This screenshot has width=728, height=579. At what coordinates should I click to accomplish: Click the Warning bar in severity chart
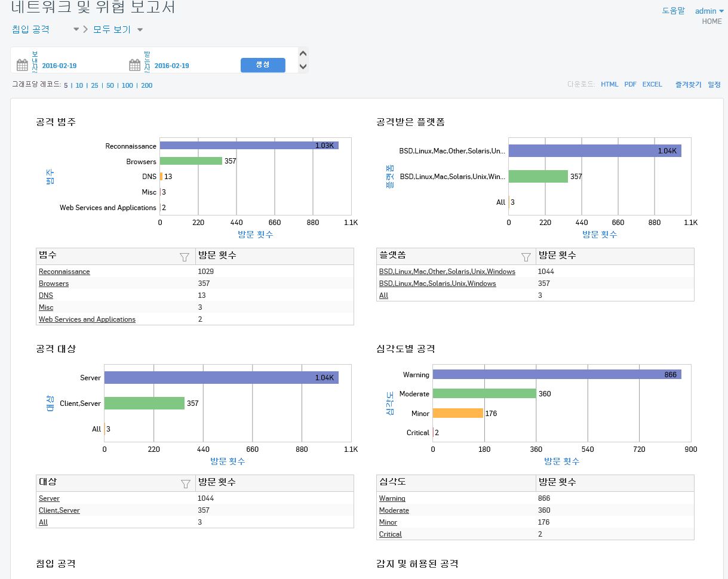[x=557, y=374]
